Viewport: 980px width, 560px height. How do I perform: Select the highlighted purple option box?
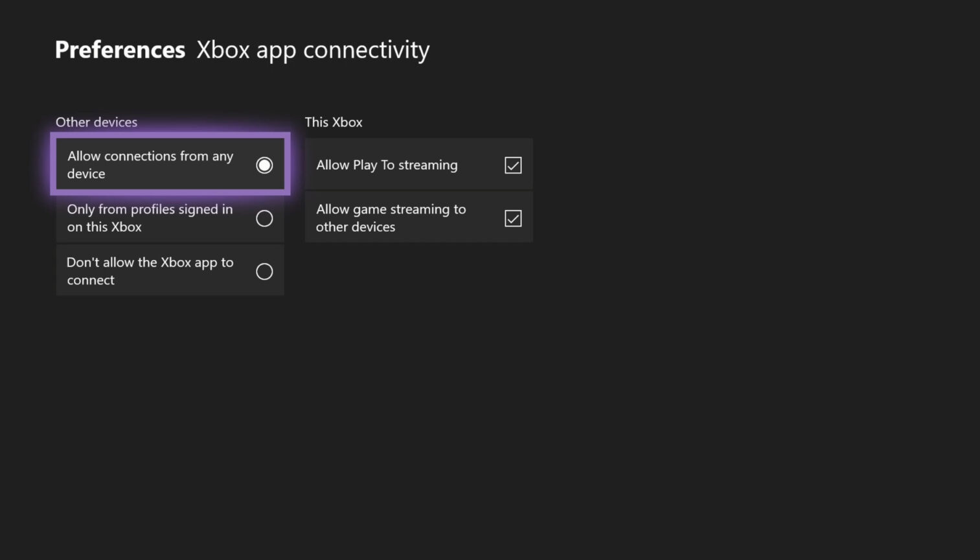click(170, 165)
